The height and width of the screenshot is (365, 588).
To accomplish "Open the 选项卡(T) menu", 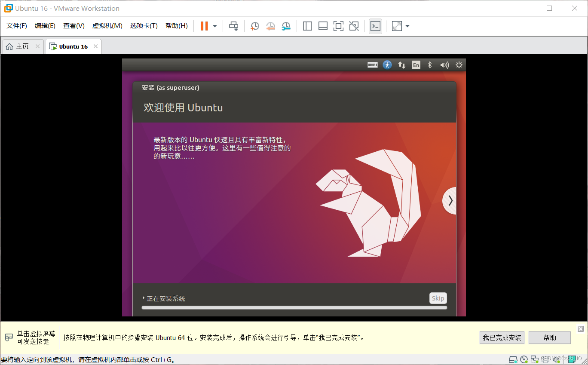I will pyautogui.click(x=144, y=26).
